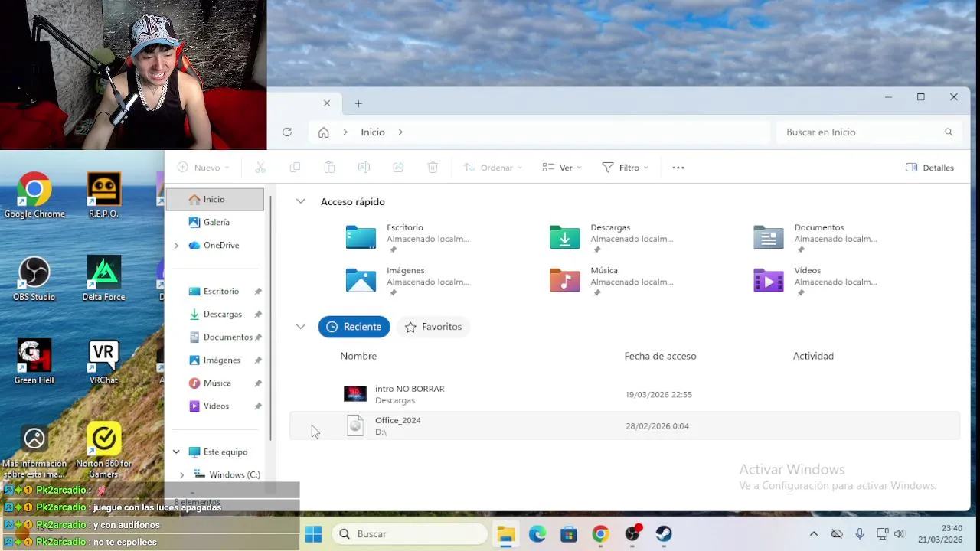Select Google Chrome desktop shortcut
The width and height of the screenshot is (980, 551).
(x=34, y=196)
